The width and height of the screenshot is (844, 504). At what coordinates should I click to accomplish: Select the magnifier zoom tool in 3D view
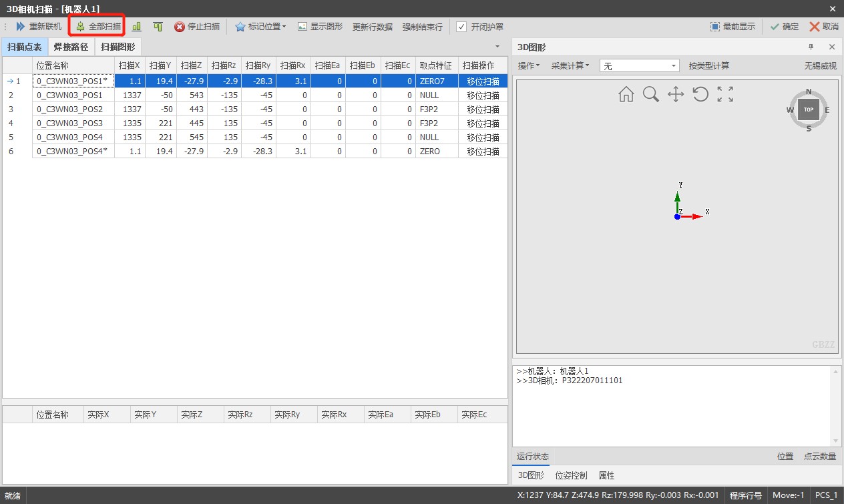pos(651,94)
